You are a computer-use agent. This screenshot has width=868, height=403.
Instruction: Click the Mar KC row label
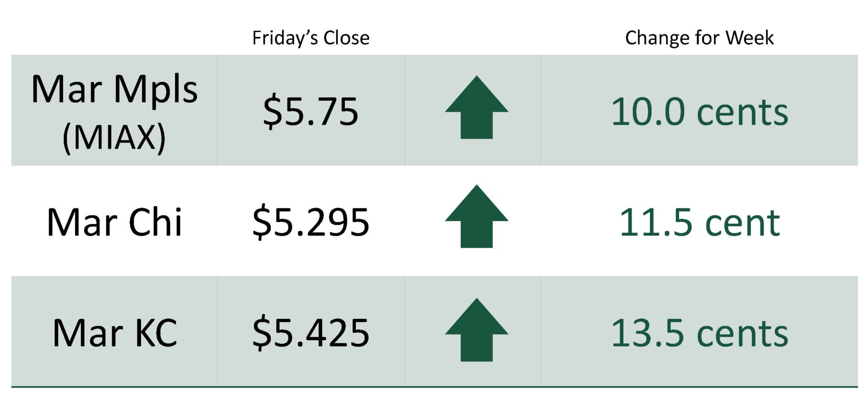(x=114, y=333)
